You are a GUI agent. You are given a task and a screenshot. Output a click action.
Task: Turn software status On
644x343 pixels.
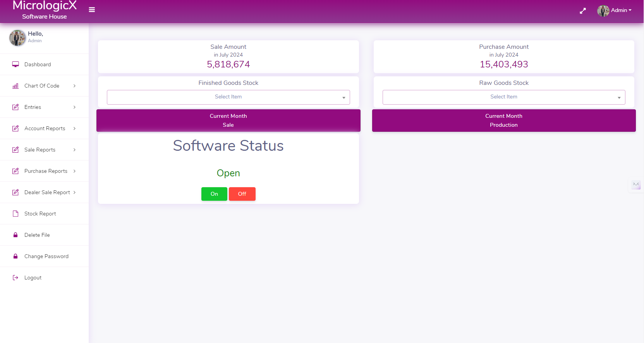(x=214, y=194)
